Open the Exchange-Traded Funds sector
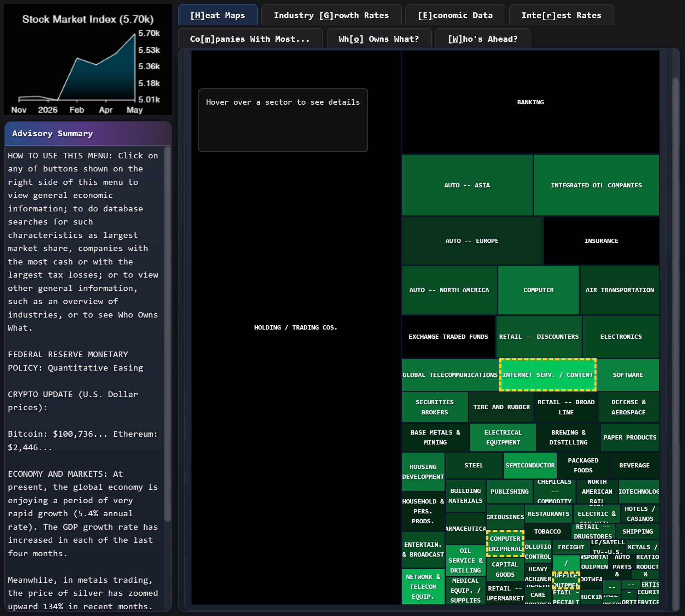 coord(448,336)
